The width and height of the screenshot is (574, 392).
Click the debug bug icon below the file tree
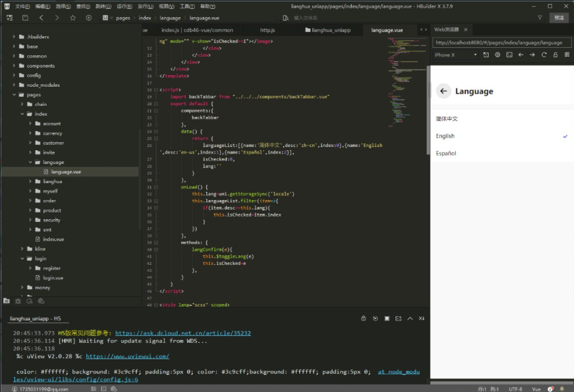coord(18,301)
